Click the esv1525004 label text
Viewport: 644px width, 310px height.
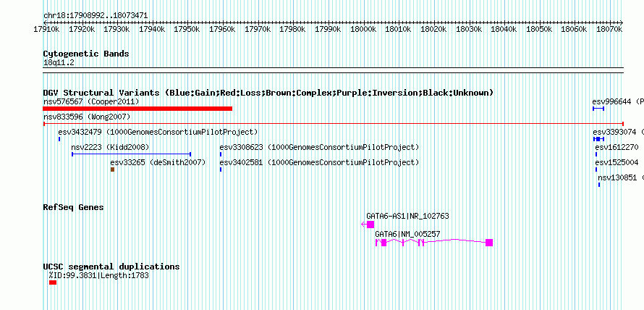617,162
